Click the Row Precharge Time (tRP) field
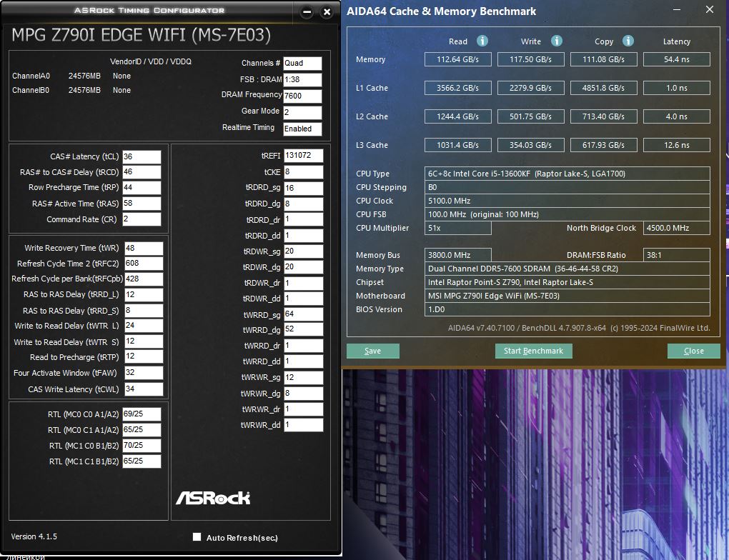 [x=142, y=187]
